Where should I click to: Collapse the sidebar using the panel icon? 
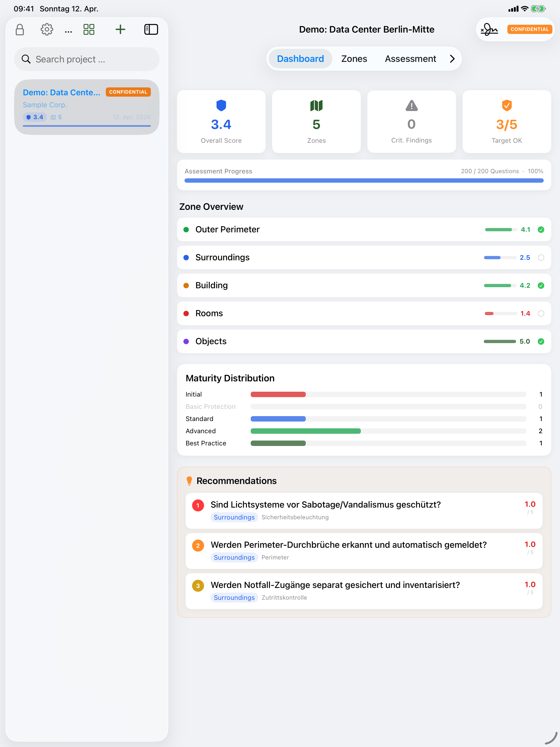tap(151, 29)
